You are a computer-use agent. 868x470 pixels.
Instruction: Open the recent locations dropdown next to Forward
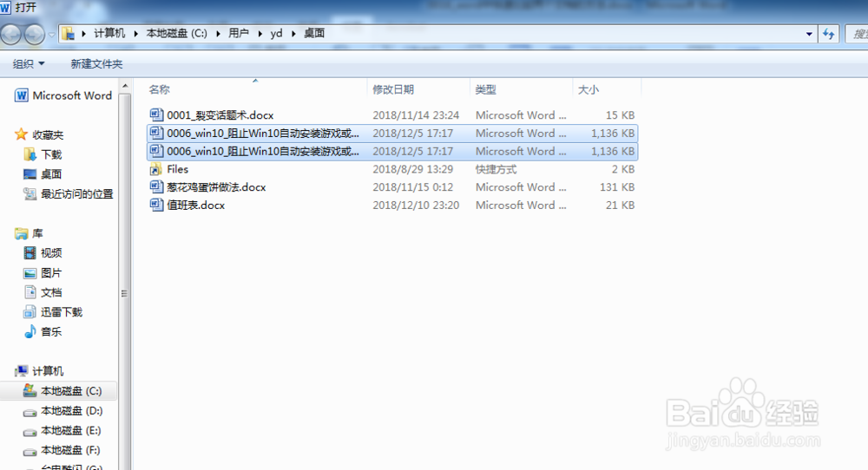51,35
